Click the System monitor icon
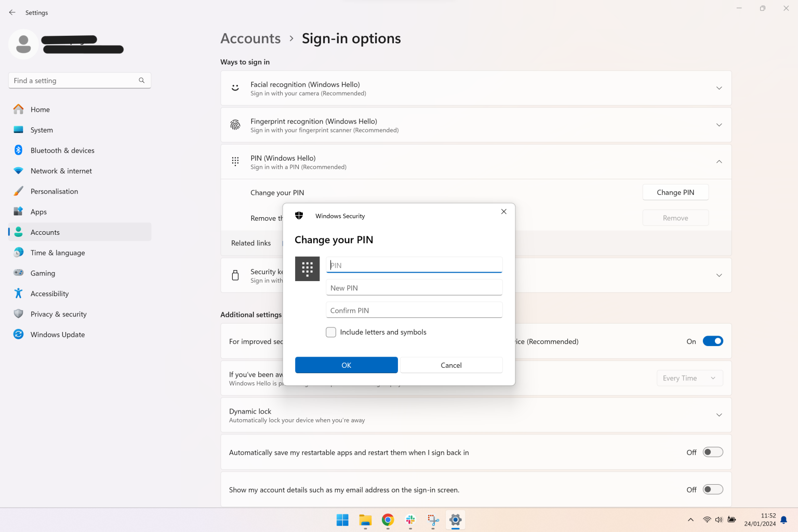Image resolution: width=798 pixels, height=532 pixels. tap(19, 130)
